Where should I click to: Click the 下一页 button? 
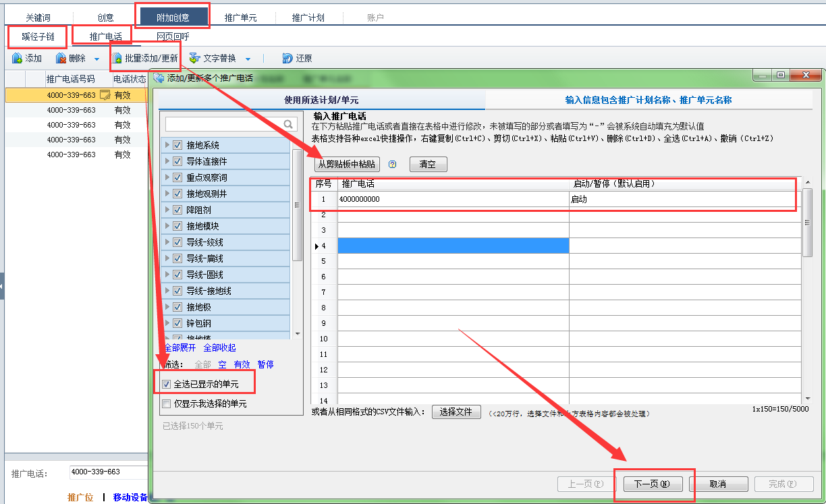pyautogui.click(x=653, y=483)
